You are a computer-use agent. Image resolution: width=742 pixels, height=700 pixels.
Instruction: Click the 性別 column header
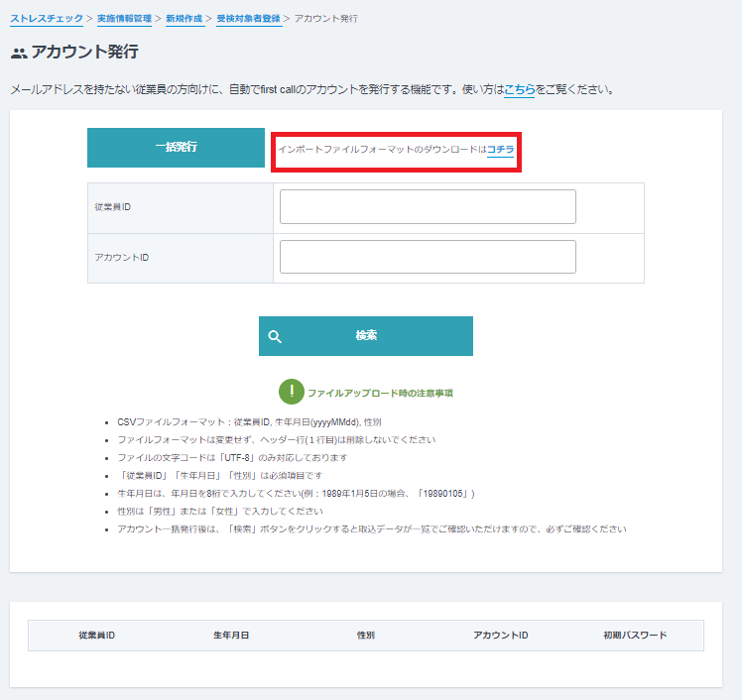(x=366, y=636)
